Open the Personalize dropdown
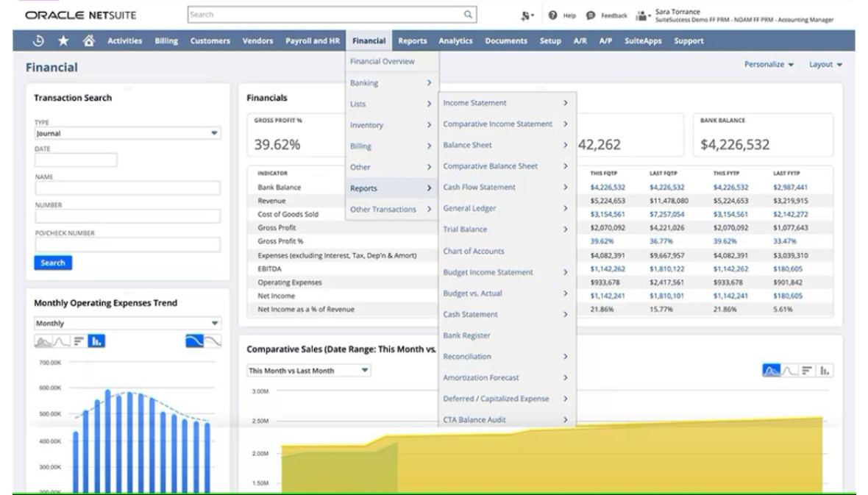Screen dimensions: 868x495 769,64
